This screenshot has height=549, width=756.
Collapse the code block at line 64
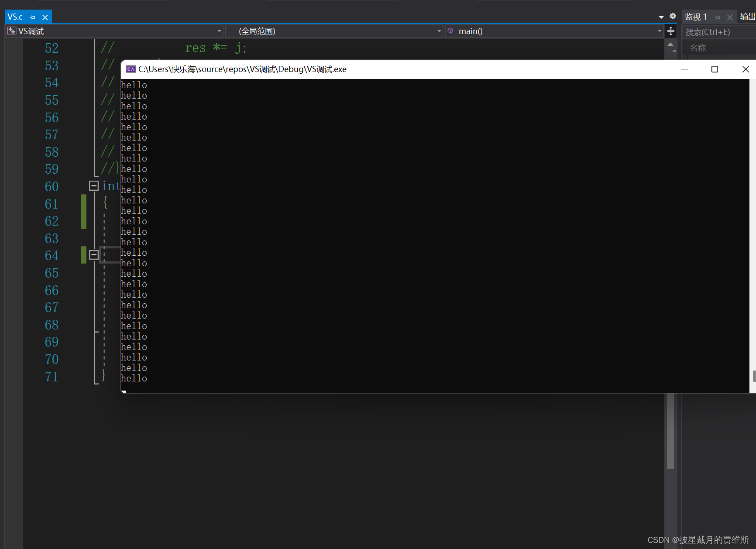[93, 255]
